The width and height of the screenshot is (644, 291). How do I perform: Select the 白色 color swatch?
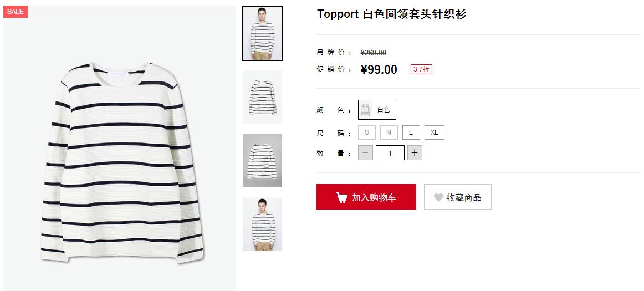point(377,110)
